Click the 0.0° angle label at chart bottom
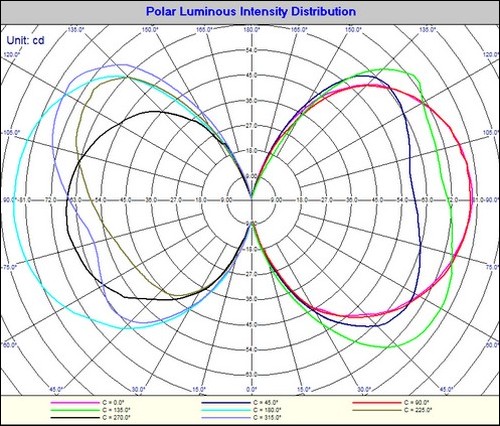Image resolution: width=500 pixels, height=426 pixels. coord(252,389)
